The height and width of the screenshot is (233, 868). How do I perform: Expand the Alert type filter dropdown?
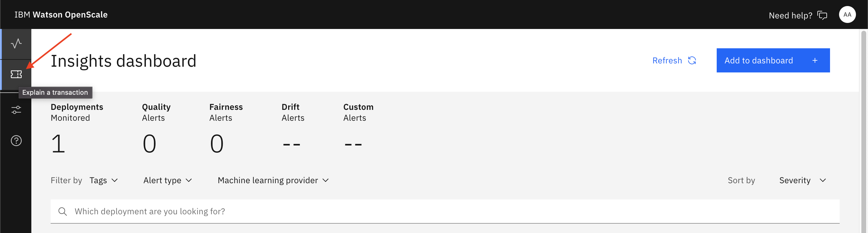point(168,180)
